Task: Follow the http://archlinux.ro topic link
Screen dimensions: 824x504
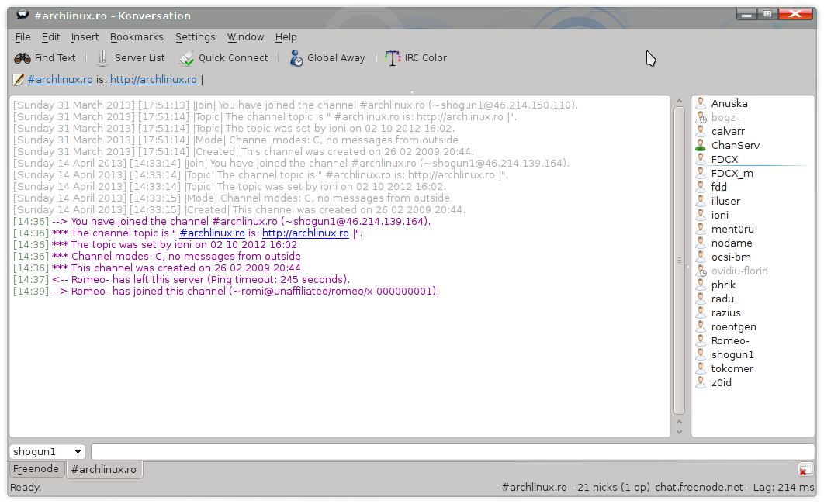Action: (x=154, y=79)
